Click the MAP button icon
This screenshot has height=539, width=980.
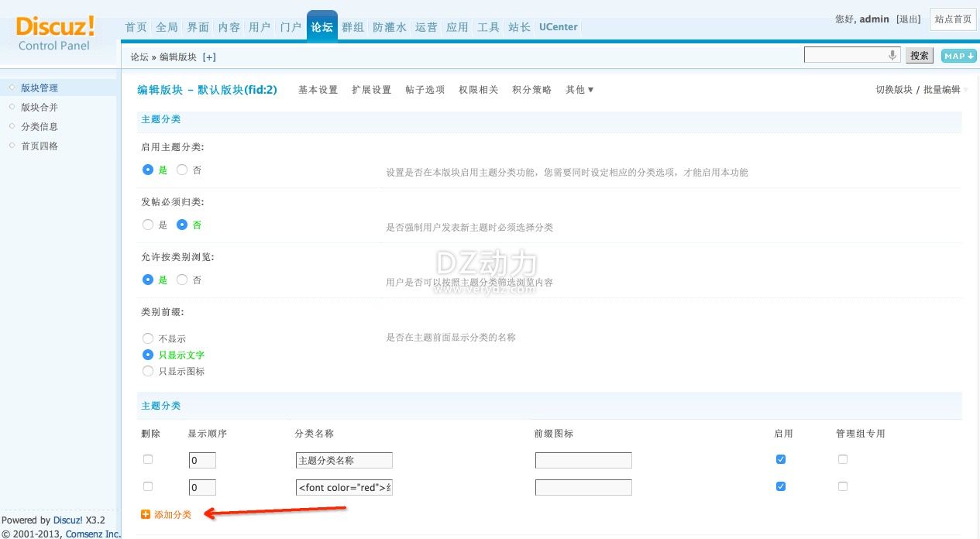958,56
